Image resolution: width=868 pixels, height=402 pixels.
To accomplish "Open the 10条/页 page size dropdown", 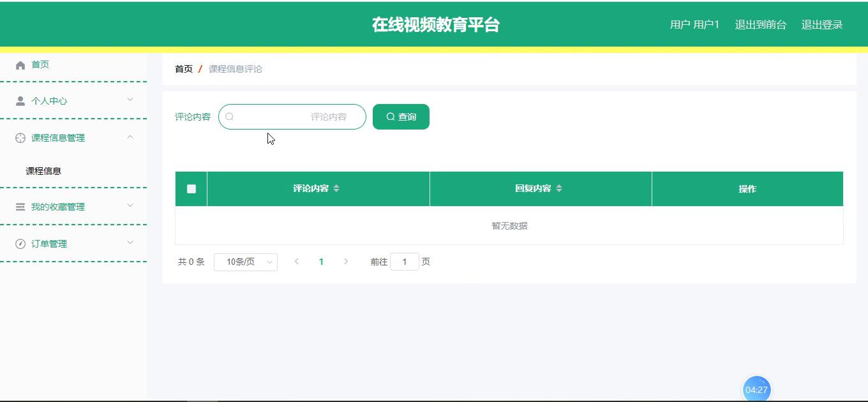I will tap(246, 262).
